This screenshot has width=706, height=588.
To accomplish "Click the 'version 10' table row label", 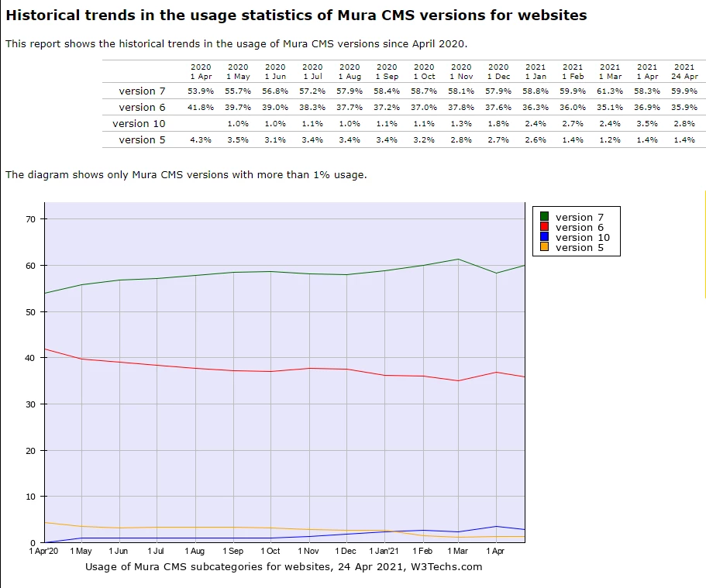I will pos(139,123).
